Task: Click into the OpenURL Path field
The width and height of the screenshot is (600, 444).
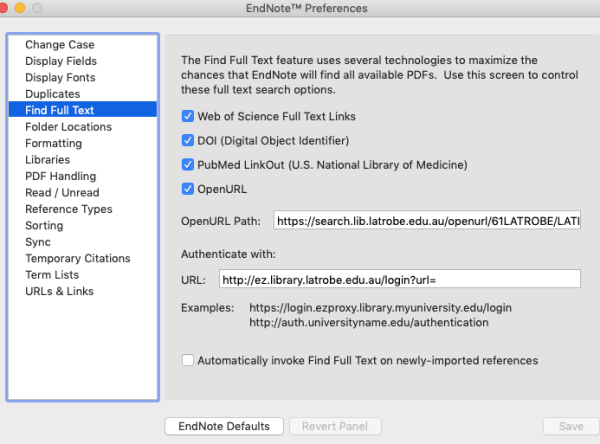Action: point(427,220)
